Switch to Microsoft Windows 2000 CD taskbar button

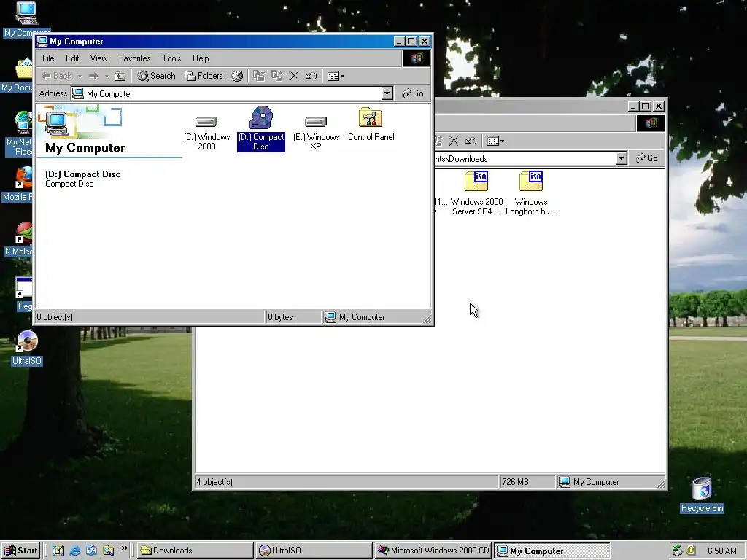pyautogui.click(x=433, y=551)
